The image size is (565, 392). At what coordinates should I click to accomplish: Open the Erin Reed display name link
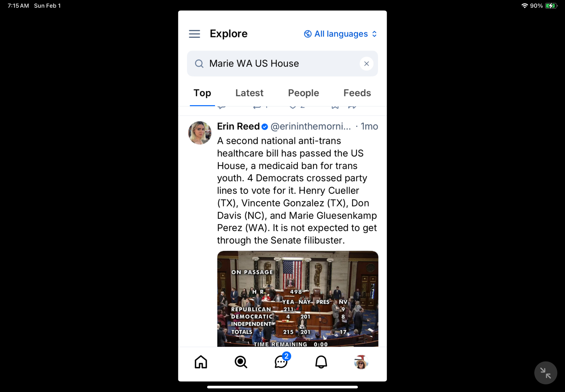(x=238, y=126)
